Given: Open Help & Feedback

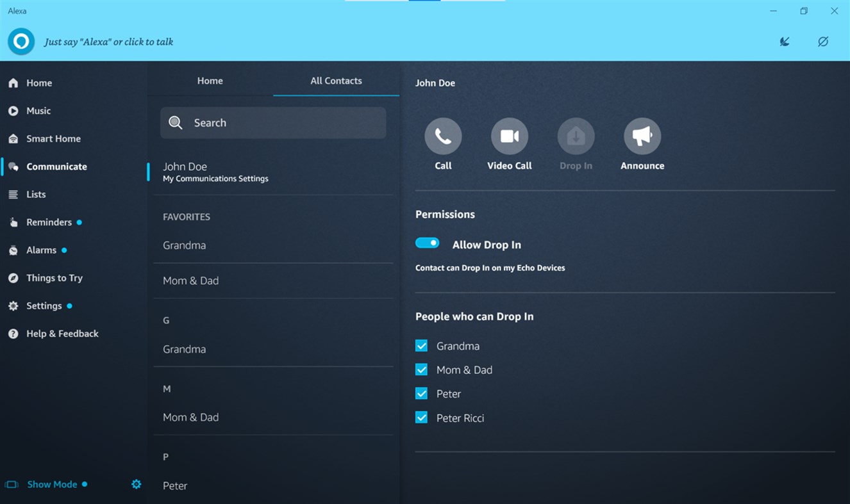Looking at the screenshot, I should click(62, 333).
